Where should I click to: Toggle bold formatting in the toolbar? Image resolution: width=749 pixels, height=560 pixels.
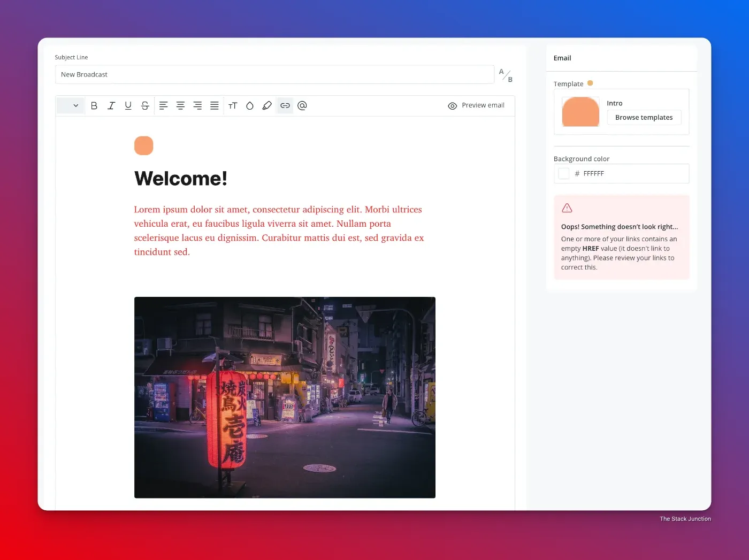point(94,105)
